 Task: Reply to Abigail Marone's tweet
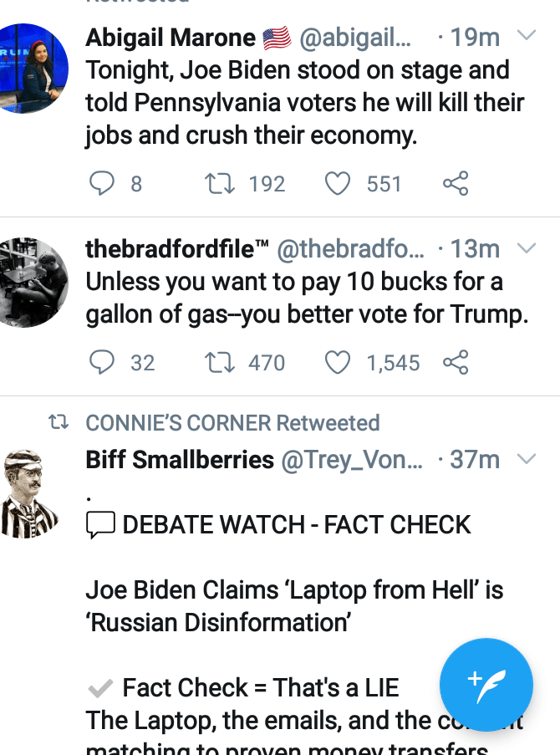click(x=101, y=183)
